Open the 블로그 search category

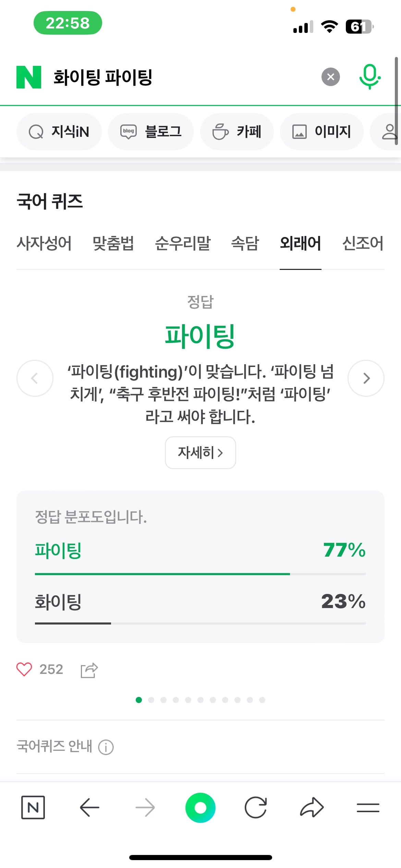click(151, 132)
